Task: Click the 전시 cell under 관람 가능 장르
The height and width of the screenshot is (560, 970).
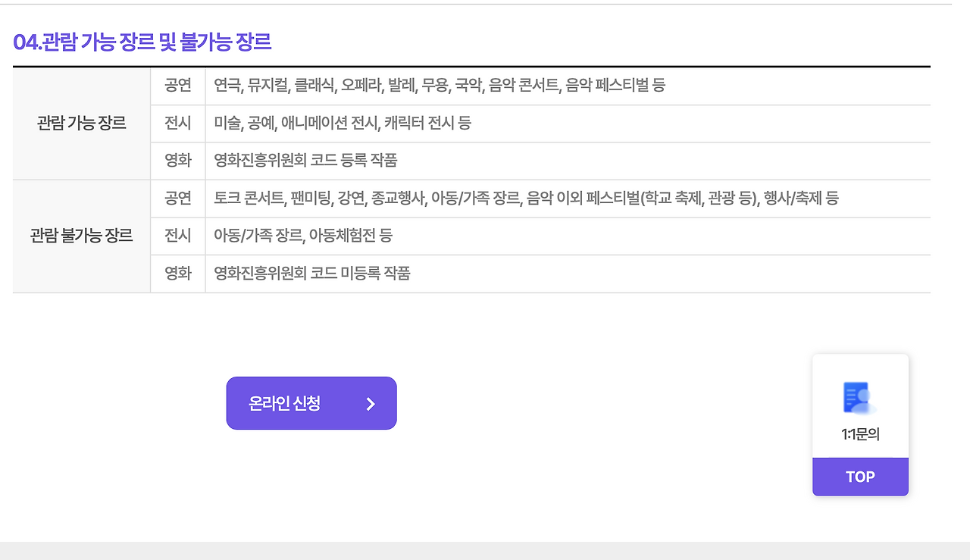Action: coord(177,123)
